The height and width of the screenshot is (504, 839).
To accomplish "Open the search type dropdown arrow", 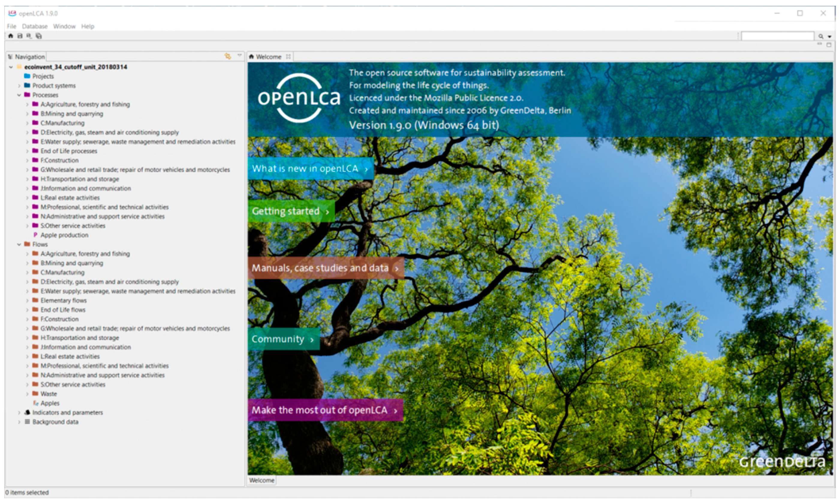I will pos(829,36).
